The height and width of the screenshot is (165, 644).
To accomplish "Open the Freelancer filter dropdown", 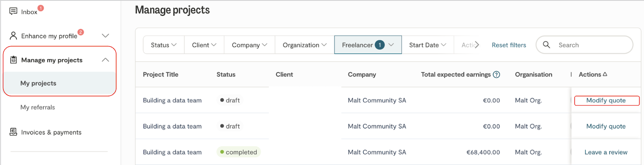I will coord(367,45).
